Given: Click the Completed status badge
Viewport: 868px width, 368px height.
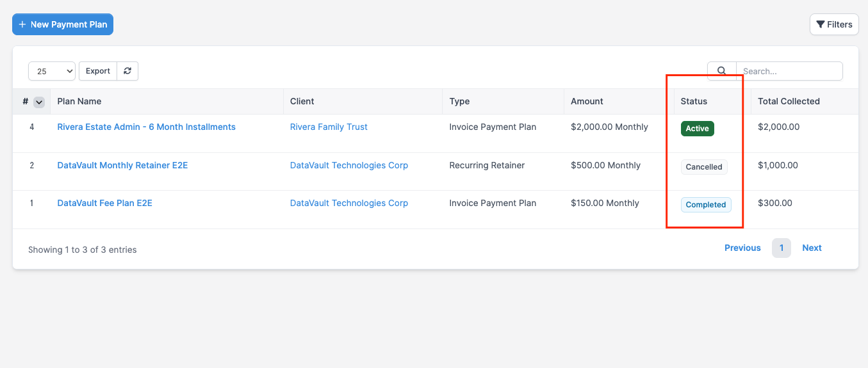Looking at the screenshot, I should pyautogui.click(x=706, y=205).
